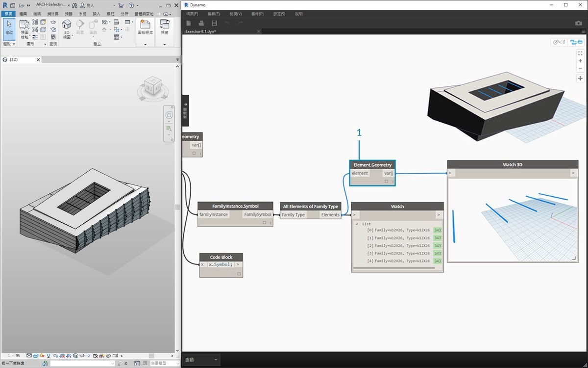588x368 pixels.
Task: Switch to 3D background preview navigation
Action: point(559,42)
